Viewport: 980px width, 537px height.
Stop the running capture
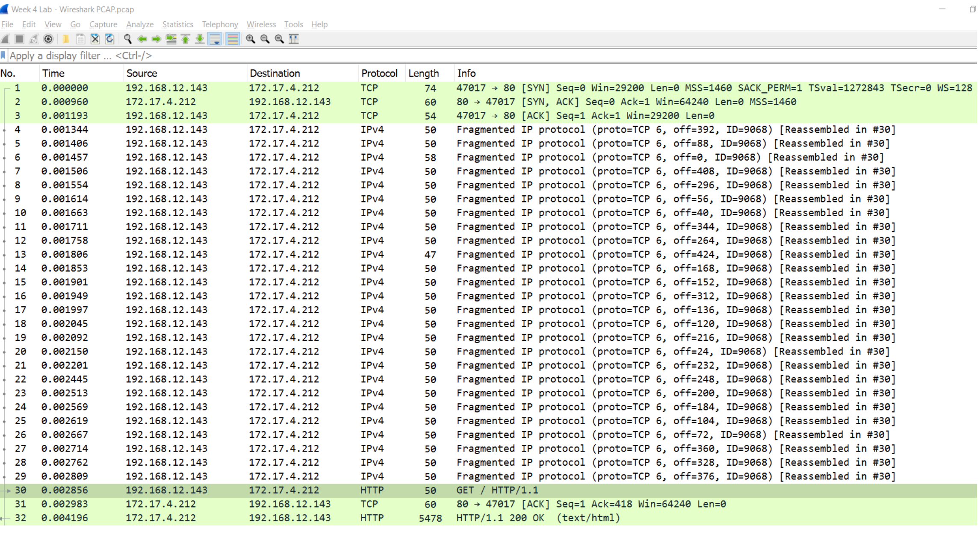click(x=19, y=39)
